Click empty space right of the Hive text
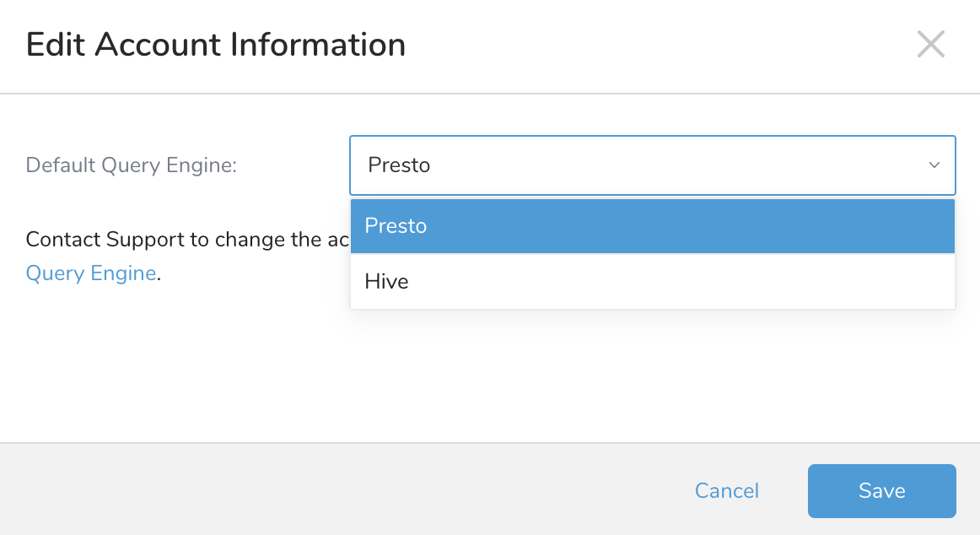The height and width of the screenshot is (535, 980). pos(675,282)
